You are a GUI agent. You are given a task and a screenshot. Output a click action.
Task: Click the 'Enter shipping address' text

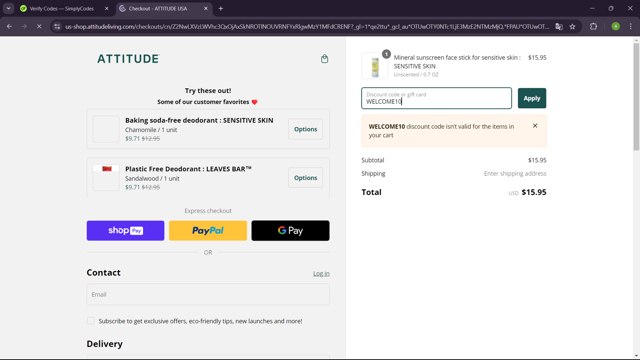click(515, 173)
